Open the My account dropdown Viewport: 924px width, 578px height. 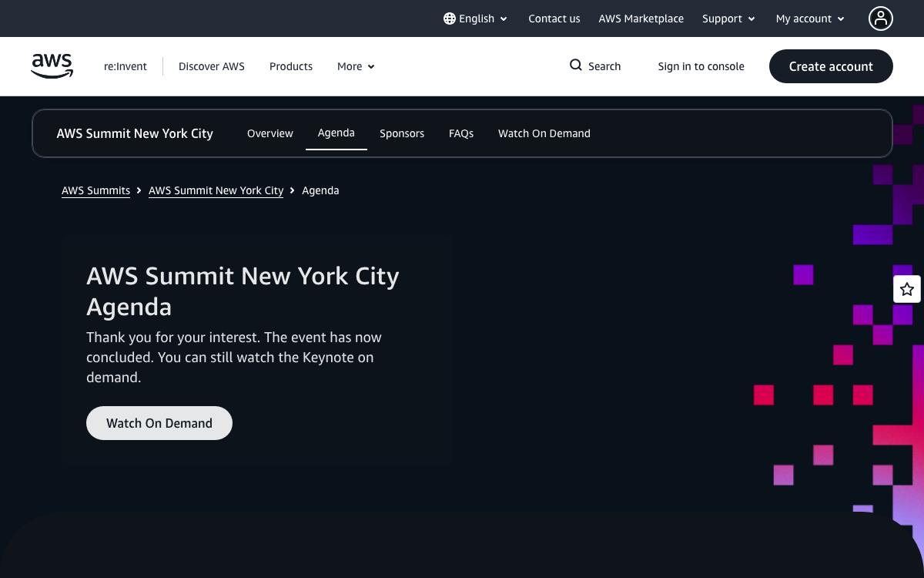point(810,18)
